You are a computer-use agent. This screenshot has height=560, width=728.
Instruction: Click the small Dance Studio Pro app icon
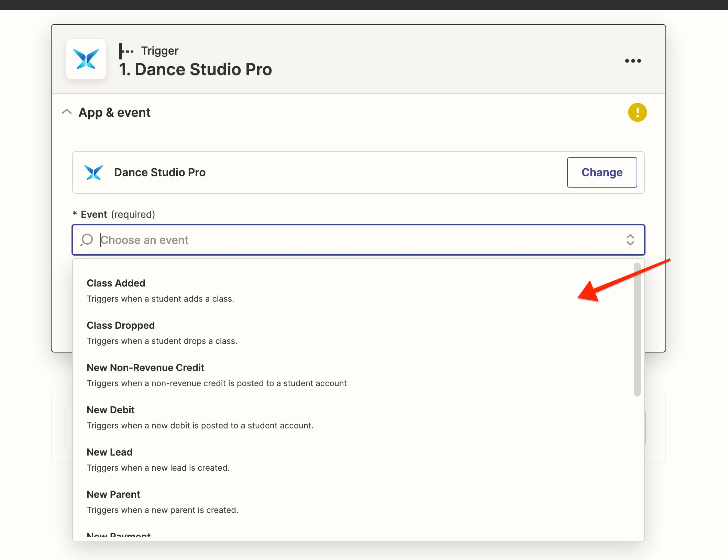coord(93,172)
